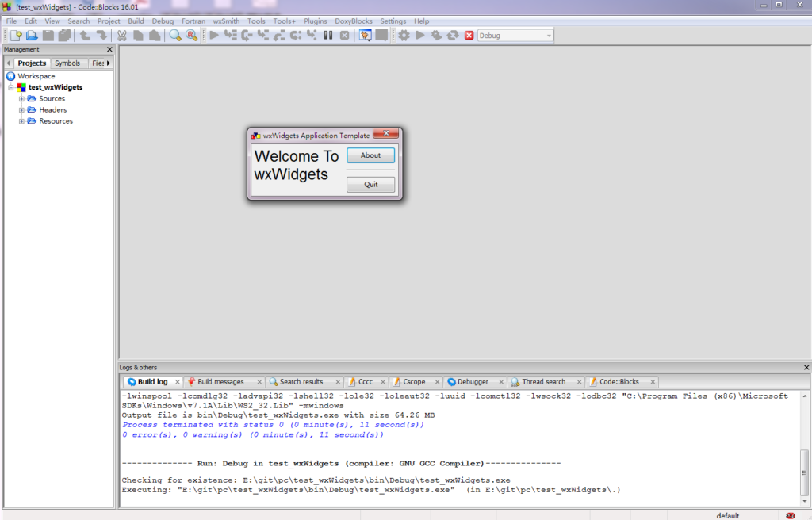
Task: Click the Step out debug icon
Action: pos(280,35)
